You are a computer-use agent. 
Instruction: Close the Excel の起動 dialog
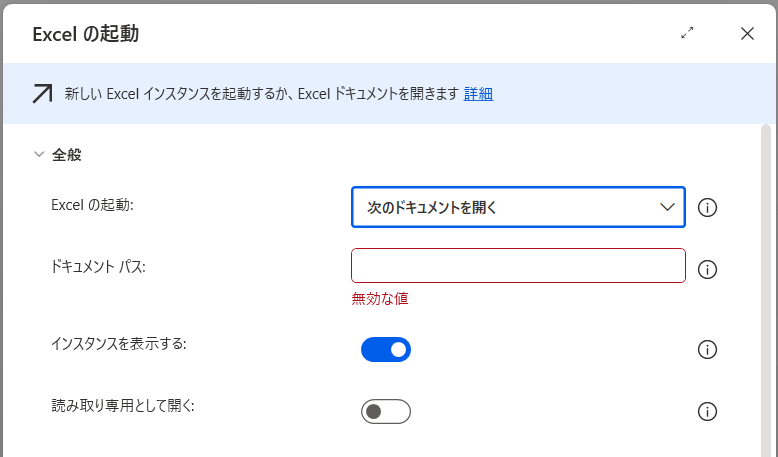747,33
